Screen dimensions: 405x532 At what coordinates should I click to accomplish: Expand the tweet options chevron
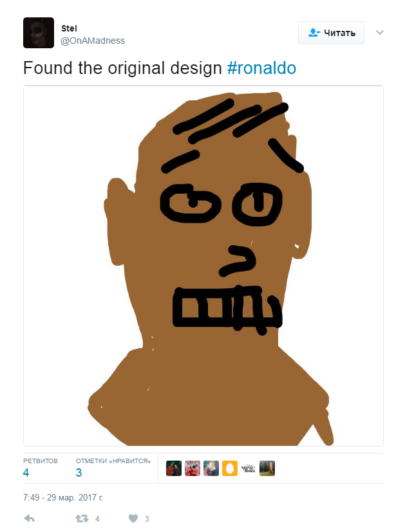tap(379, 33)
